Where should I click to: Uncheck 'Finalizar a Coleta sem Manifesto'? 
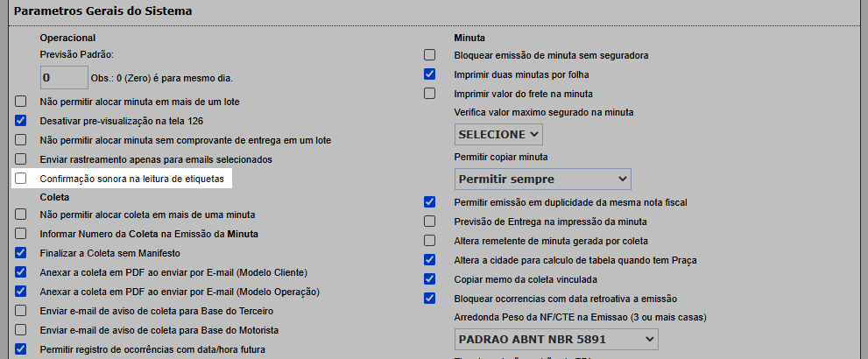coord(21,253)
